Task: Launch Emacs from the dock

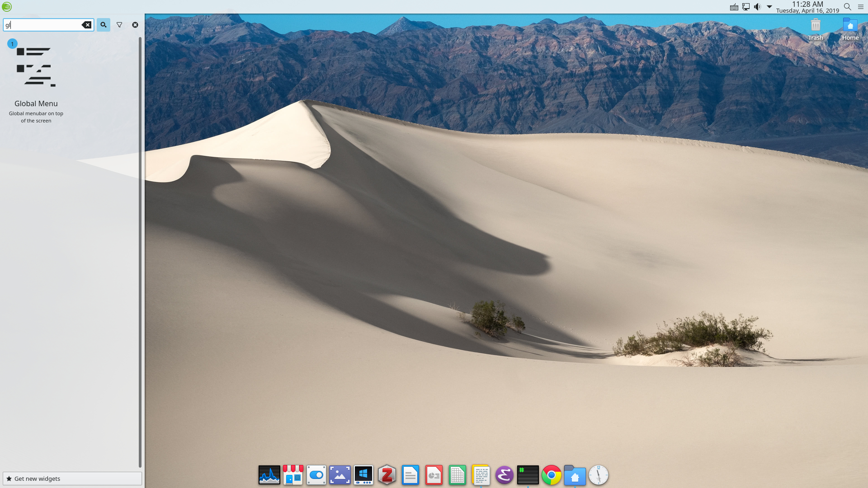Action: 504,475
